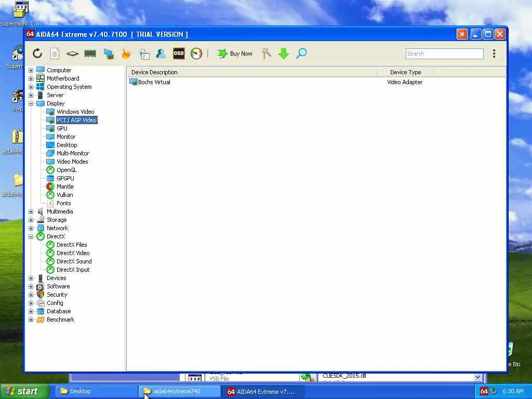532x399 pixels.
Task: Open the monitor diagnostics toolbar icon
Action: [109, 54]
